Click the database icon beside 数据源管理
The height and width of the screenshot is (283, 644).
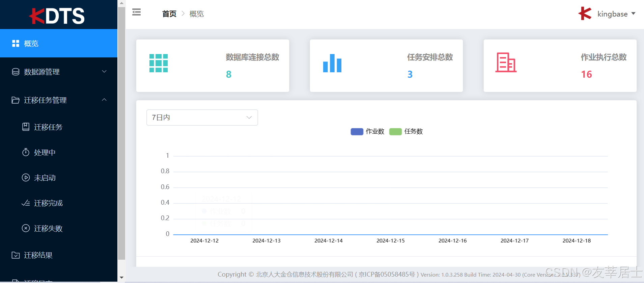point(16,72)
